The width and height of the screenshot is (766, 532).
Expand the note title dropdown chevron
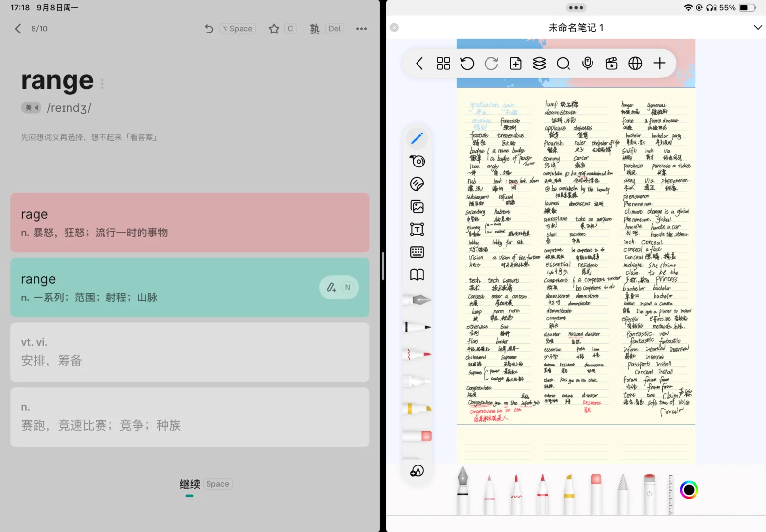coord(758,28)
